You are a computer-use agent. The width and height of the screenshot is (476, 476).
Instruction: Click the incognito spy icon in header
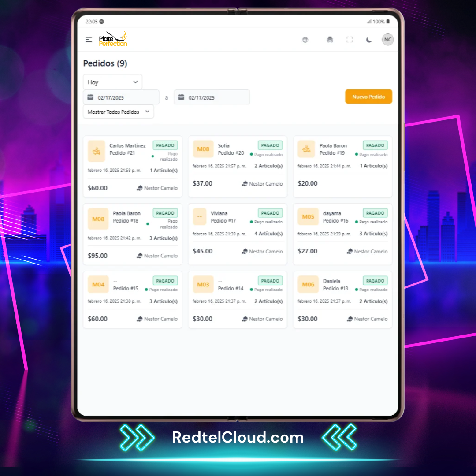[330, 40]
